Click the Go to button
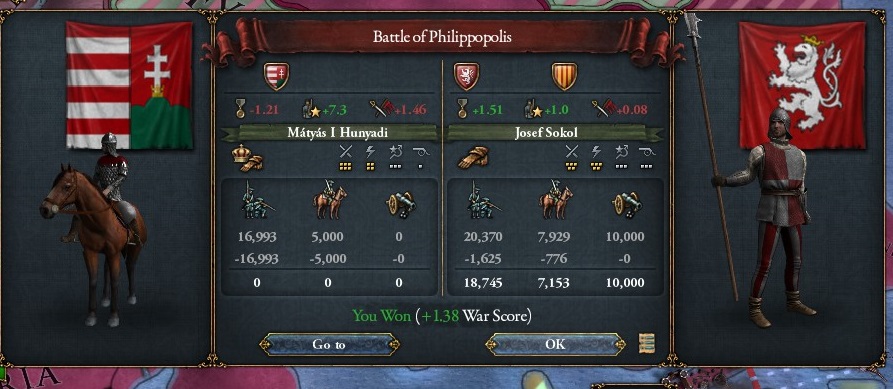893x389 pixels. point(329,345)
